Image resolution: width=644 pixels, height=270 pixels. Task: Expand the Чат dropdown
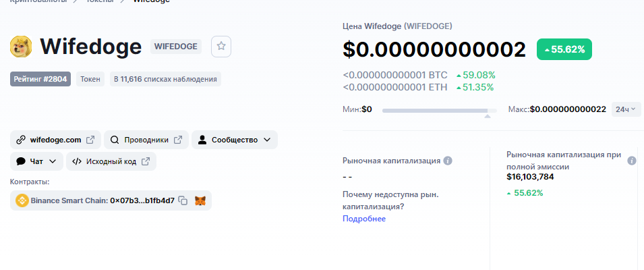(37, 161)
